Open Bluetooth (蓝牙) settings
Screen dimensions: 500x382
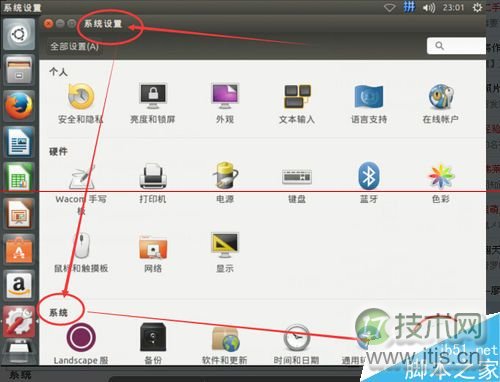point(369,183)
